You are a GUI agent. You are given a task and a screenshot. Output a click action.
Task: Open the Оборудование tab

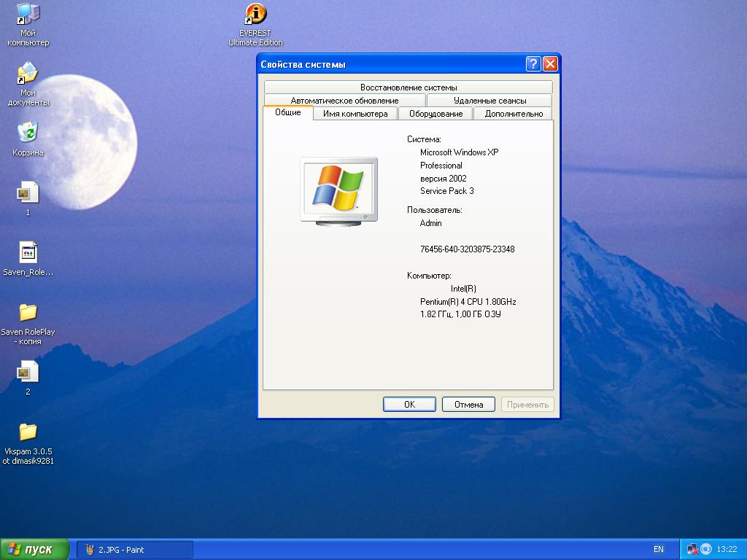(436, 114)
